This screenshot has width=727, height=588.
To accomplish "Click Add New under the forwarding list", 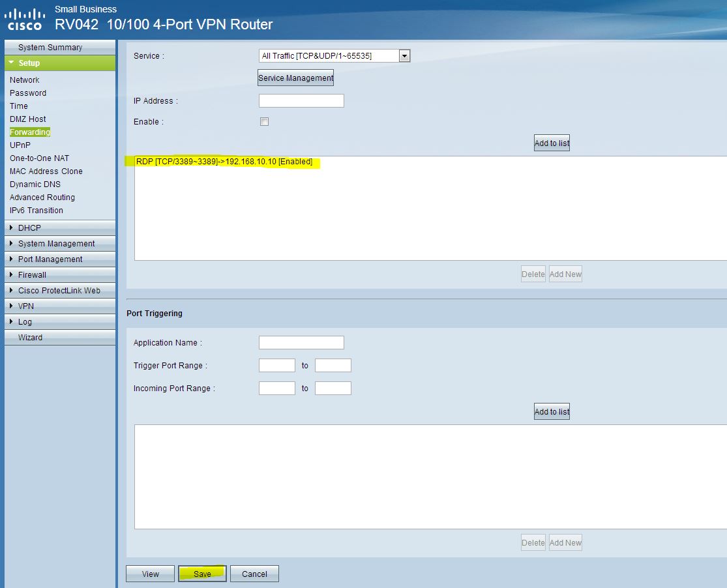I will click(565, 274).
